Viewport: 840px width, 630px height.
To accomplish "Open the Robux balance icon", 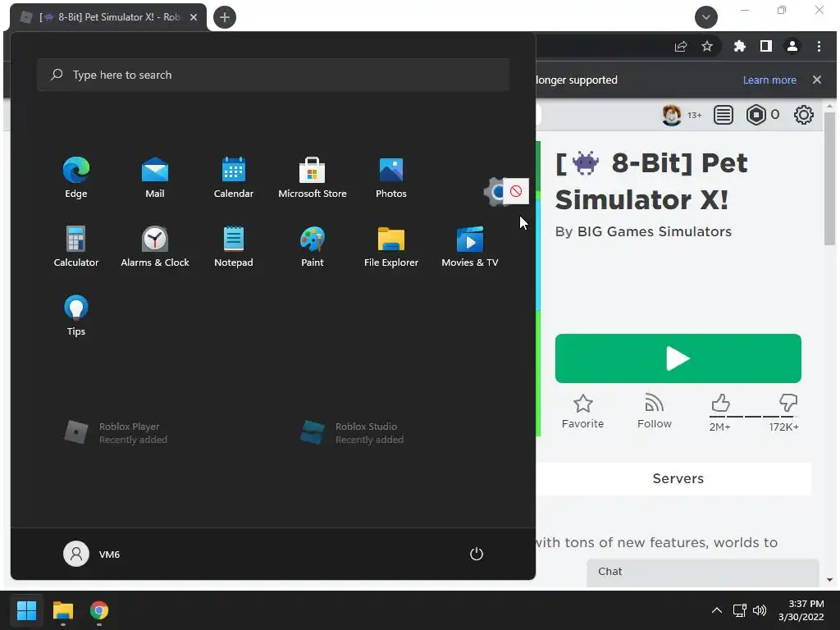I will click(756, 115).
